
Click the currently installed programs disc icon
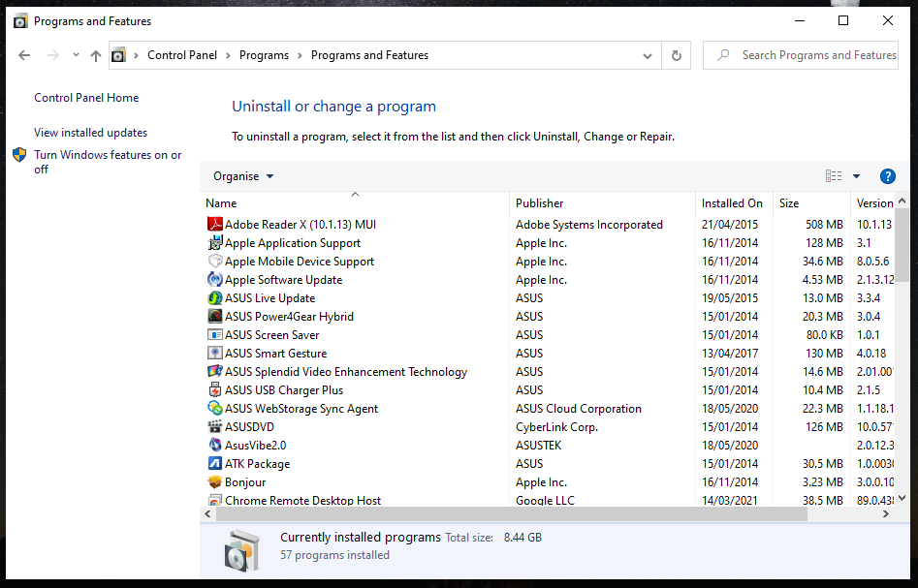[241, 550]
